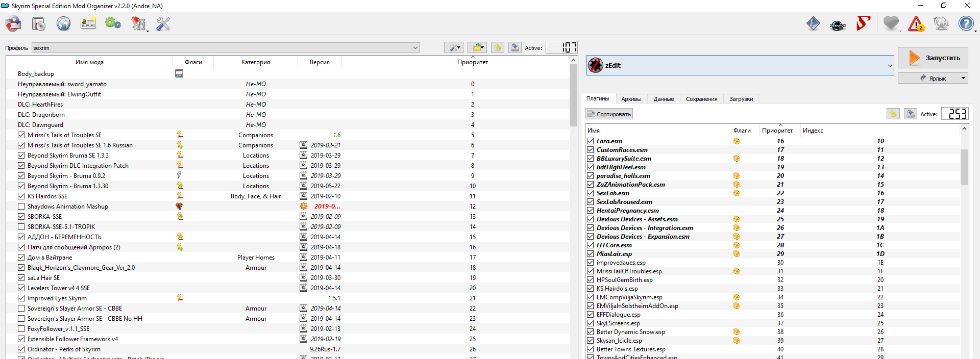Uncheck the SexLab.esm plugin
980x359 pixels.
[x=591, y=193]
